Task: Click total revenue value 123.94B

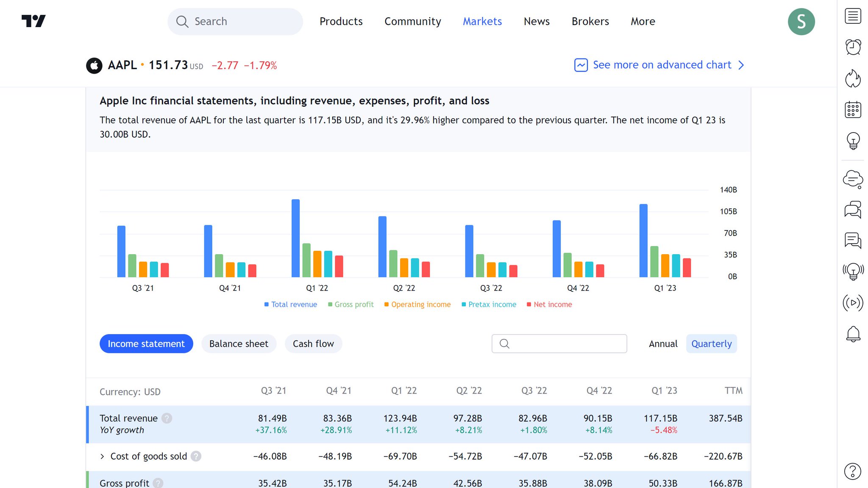Action: coord(400,418)
